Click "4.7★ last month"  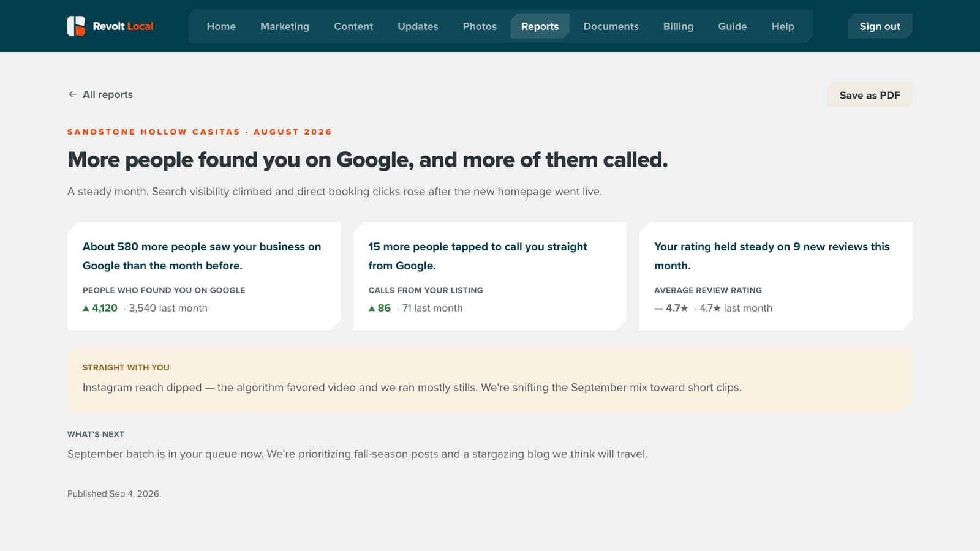[x=736, y=308]
